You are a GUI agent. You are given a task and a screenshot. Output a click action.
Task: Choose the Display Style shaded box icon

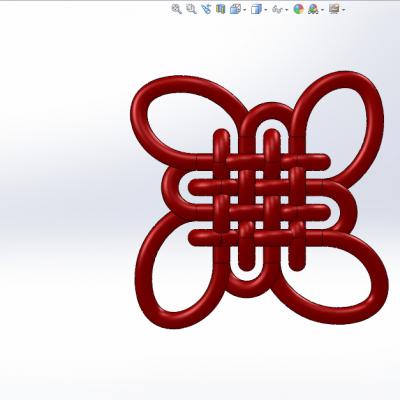(256, 9)
